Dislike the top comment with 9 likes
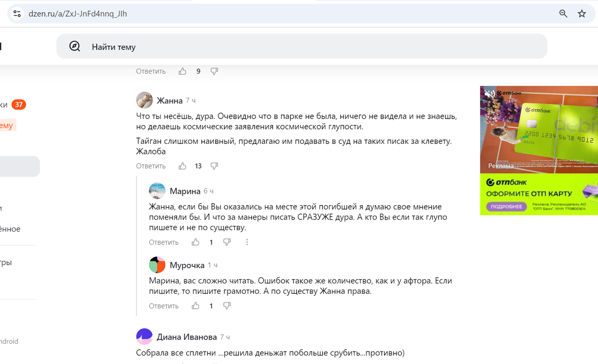The width and height of the screenshot is (598, 364). [214, 71]
